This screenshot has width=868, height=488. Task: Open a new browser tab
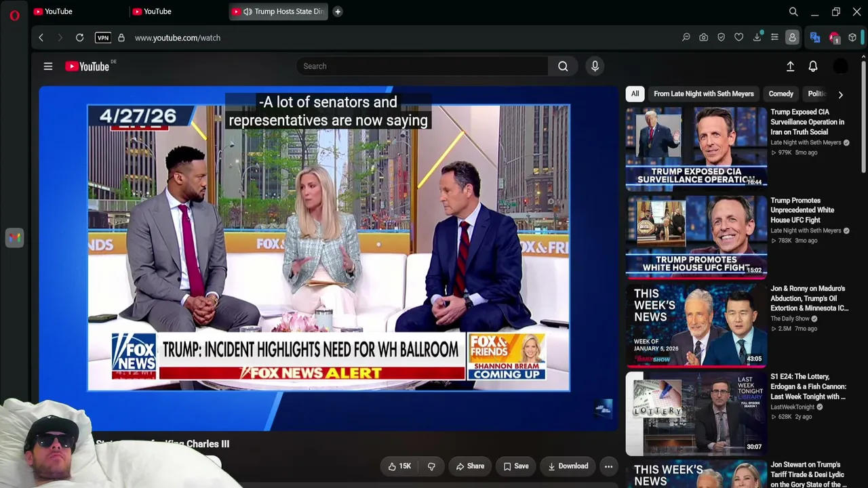coord(338,12)
